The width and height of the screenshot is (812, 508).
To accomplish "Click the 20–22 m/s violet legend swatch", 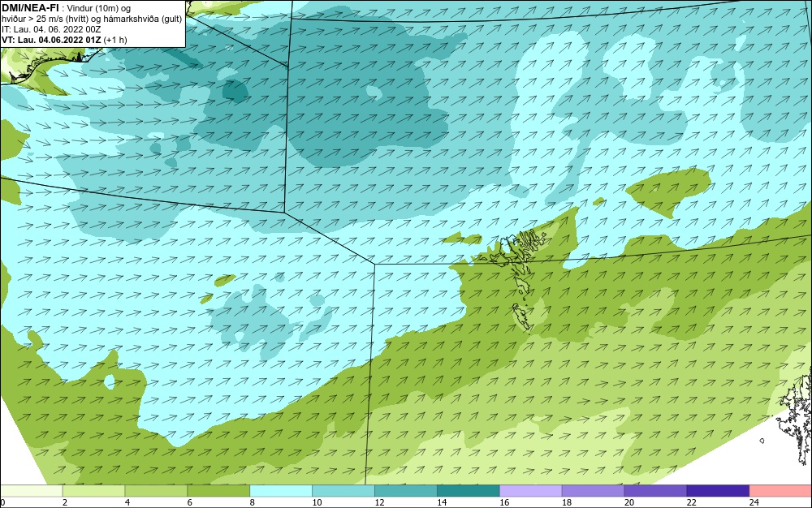I will (x=655, y=491).
